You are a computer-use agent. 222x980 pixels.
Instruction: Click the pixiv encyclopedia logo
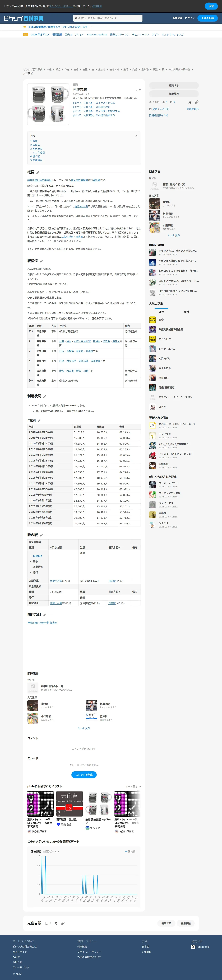24,18
